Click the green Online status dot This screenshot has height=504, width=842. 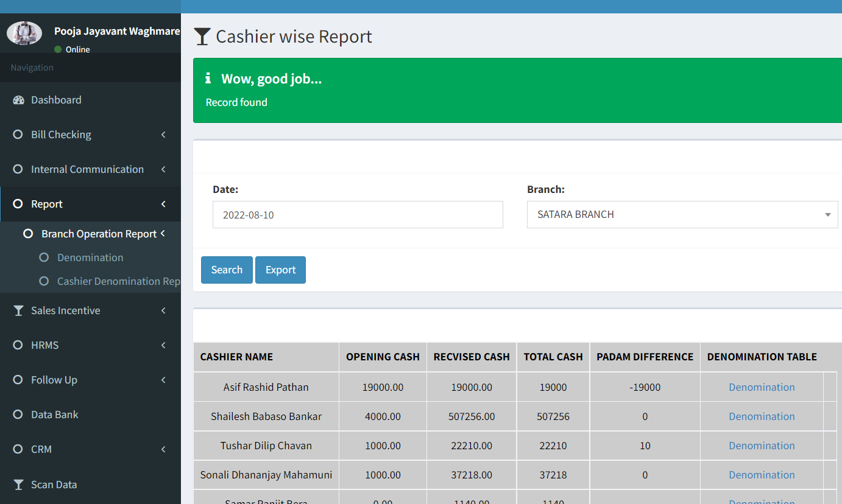(x=58, y=49)
